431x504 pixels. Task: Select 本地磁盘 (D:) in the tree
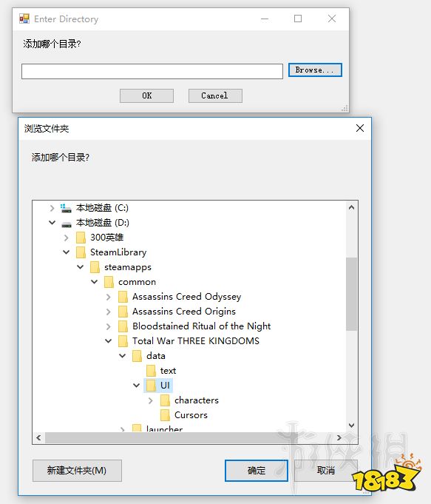point(103,223)
